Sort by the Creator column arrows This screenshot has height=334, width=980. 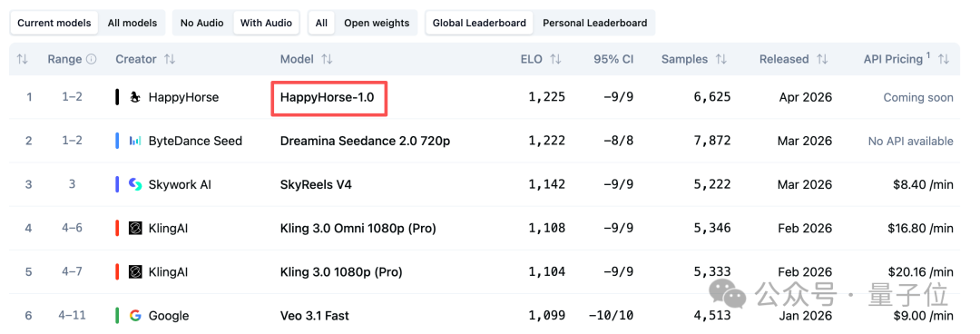170,59
